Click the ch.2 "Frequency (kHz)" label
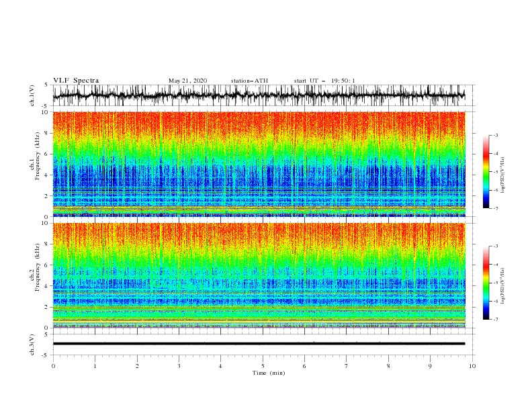Screen dimensions: 532x411 [37, 267]
